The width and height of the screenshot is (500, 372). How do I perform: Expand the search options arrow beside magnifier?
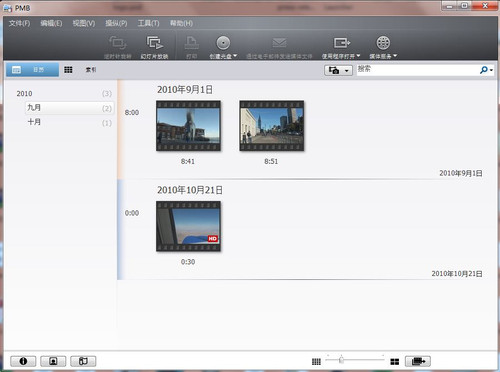(x=491, y=70)
